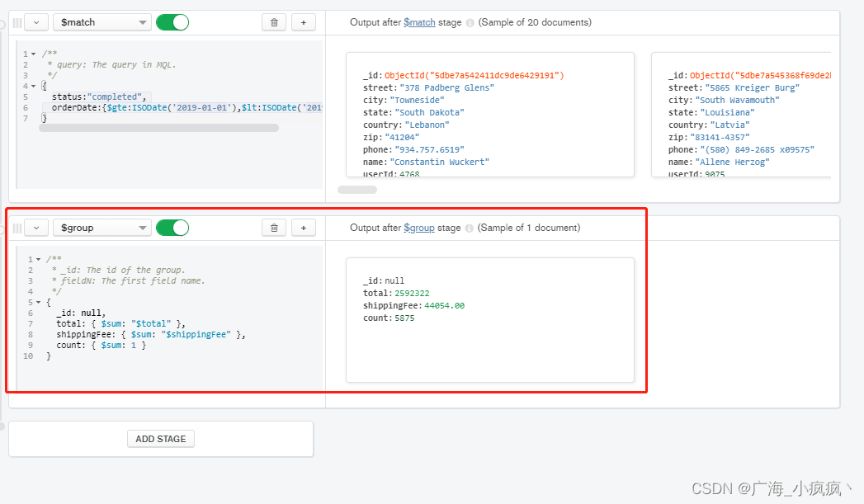Click count value 5875 in output
Viewport: 864px width, 504px height.
[x=404, y=318]
